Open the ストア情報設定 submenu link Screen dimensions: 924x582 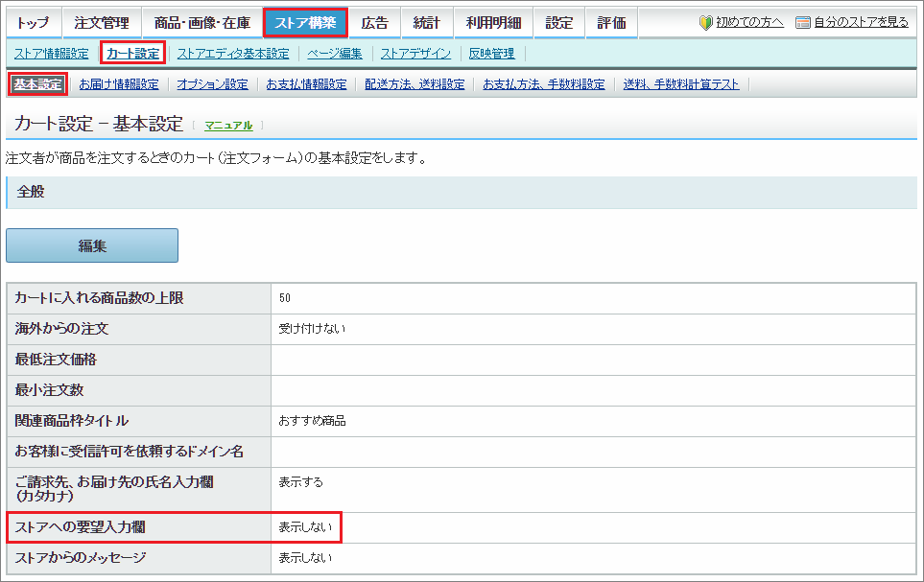pos(51,54)
